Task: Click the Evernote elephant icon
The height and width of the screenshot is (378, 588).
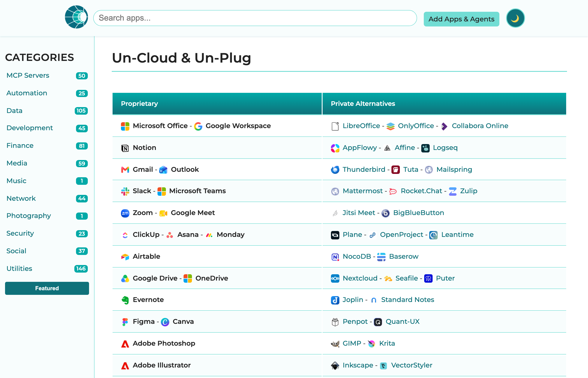Action: (125, 300)
